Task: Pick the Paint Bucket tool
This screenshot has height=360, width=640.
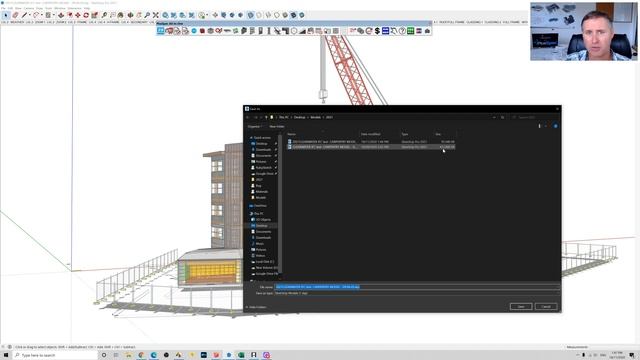Action: coord(120,15)
